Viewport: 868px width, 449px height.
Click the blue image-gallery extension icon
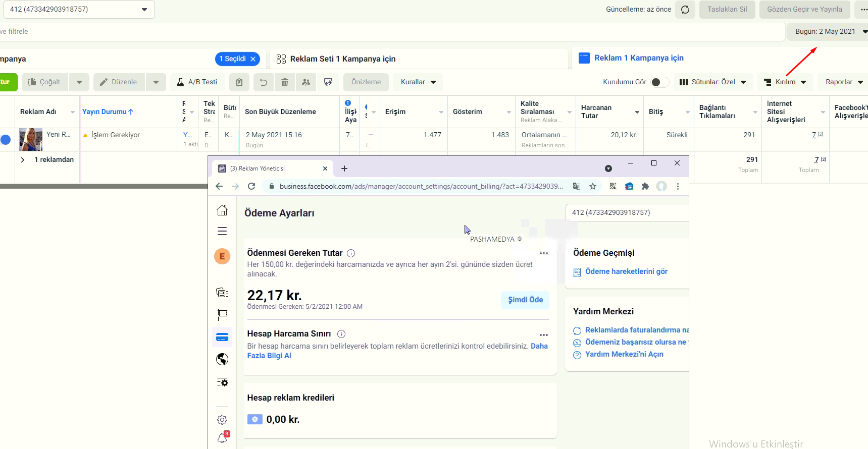point(629,187)
